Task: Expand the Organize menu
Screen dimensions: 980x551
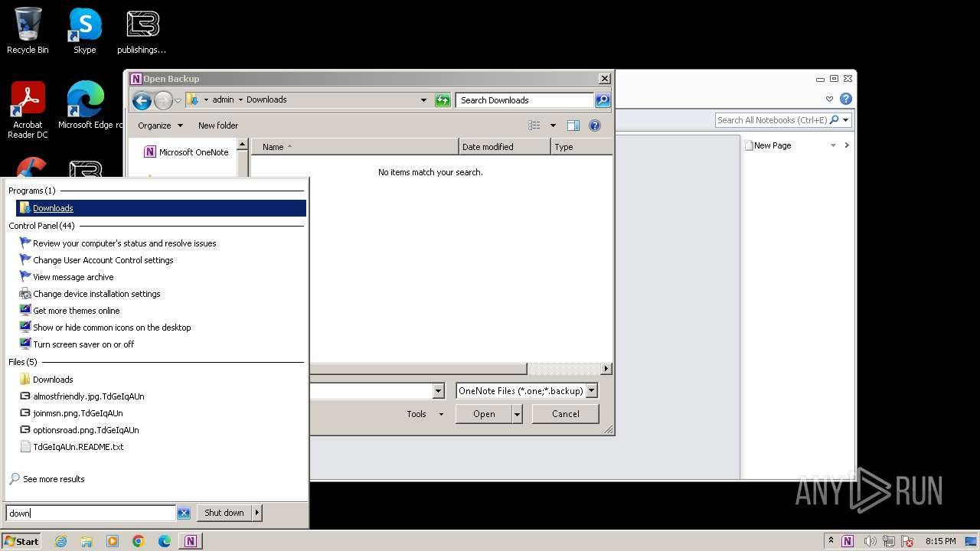Action: (x=160, y=126)
